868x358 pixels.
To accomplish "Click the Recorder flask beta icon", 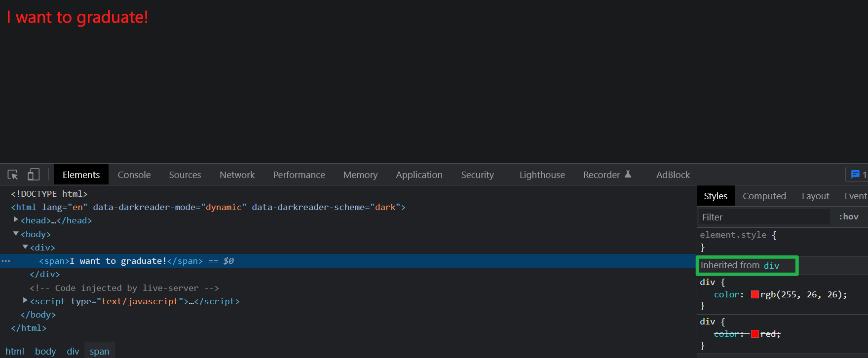I will (x=628, y=174).
